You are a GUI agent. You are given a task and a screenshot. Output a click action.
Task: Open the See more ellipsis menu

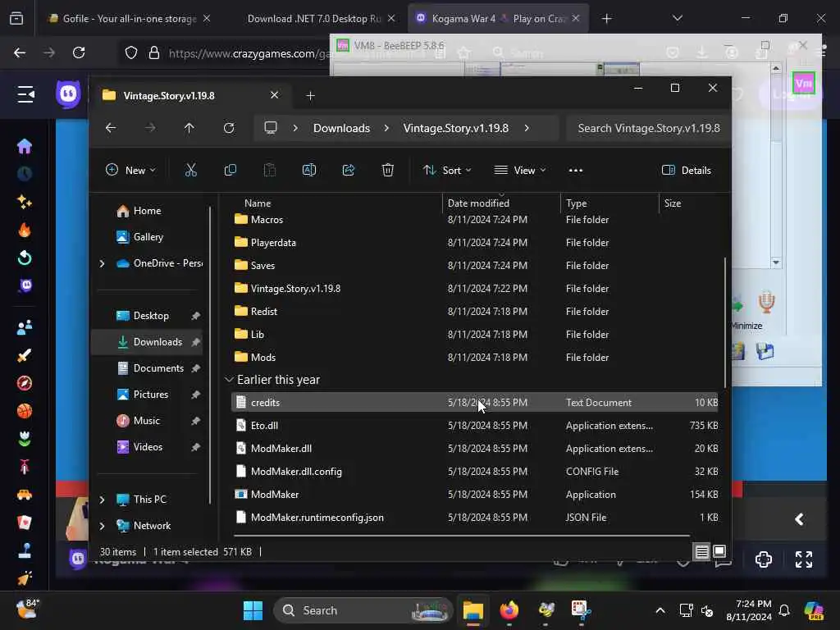575,171
